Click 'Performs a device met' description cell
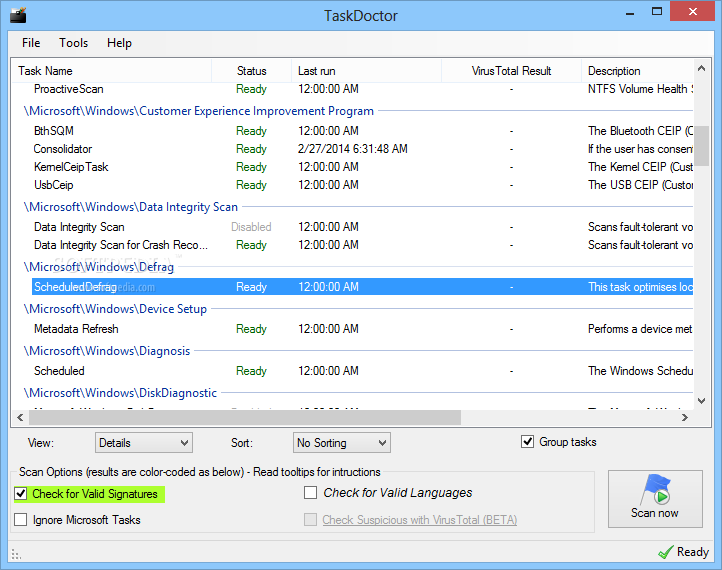The image size is (722, 570). click(x=640, y=329)
